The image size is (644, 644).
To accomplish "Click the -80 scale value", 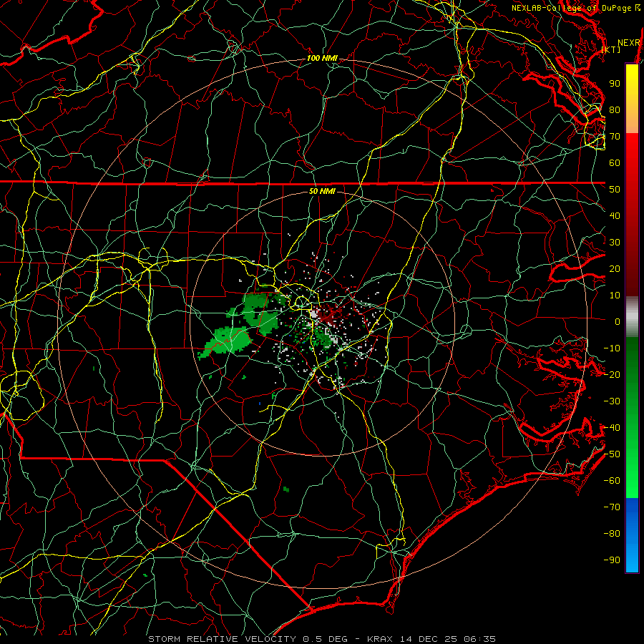I will tap(612, 534).
